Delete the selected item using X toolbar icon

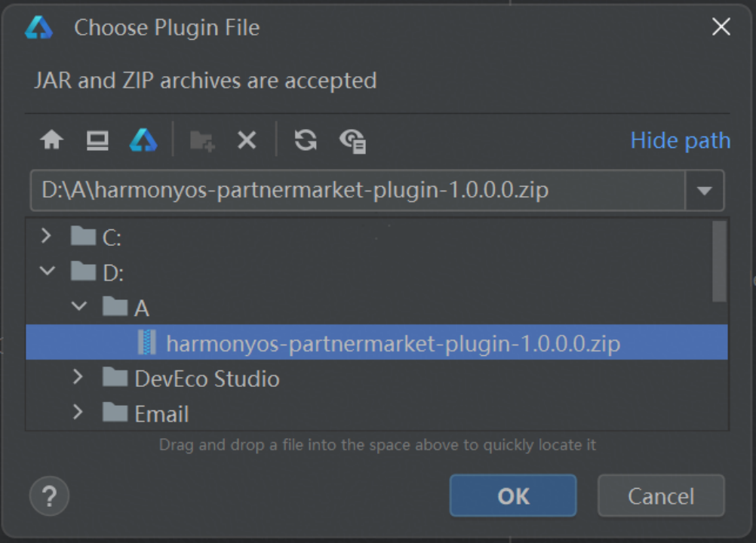coord(247,141)
